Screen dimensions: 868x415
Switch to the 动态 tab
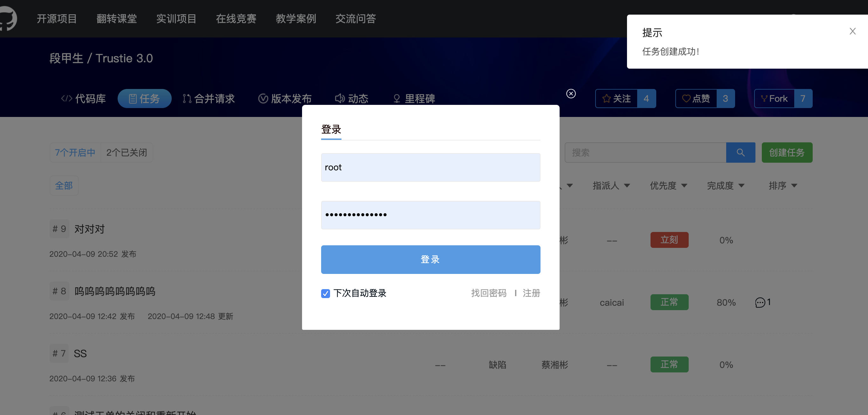coord(351,99)
